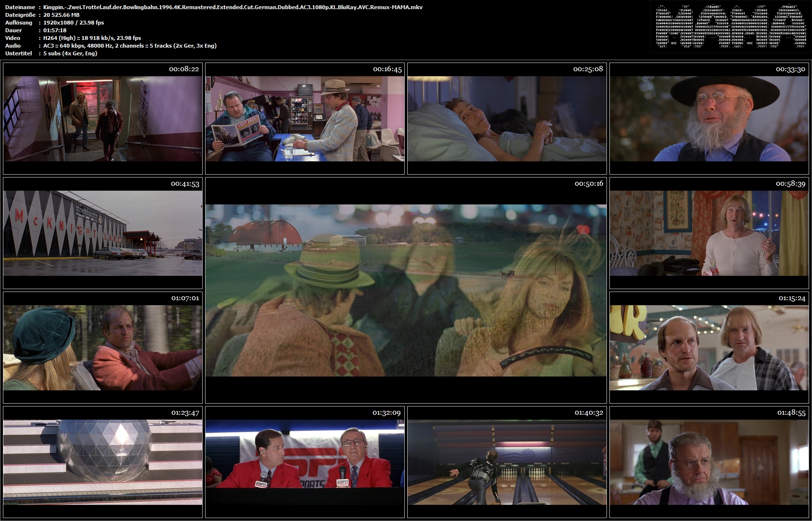Open the thumbnail of two men on stairs
The width and height of the screenshot is (812, 521).
pos(103,118)
